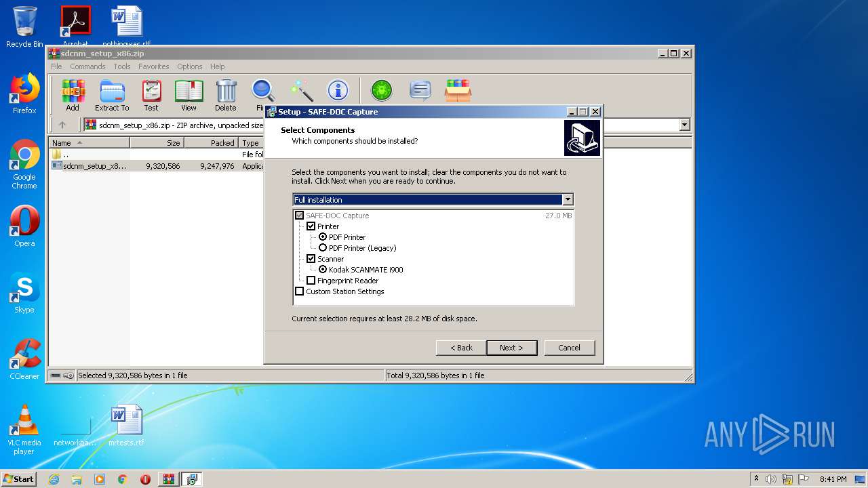Click the Windows Start button
The width and height of the screenshot is (868, 488).
[19, 479]
